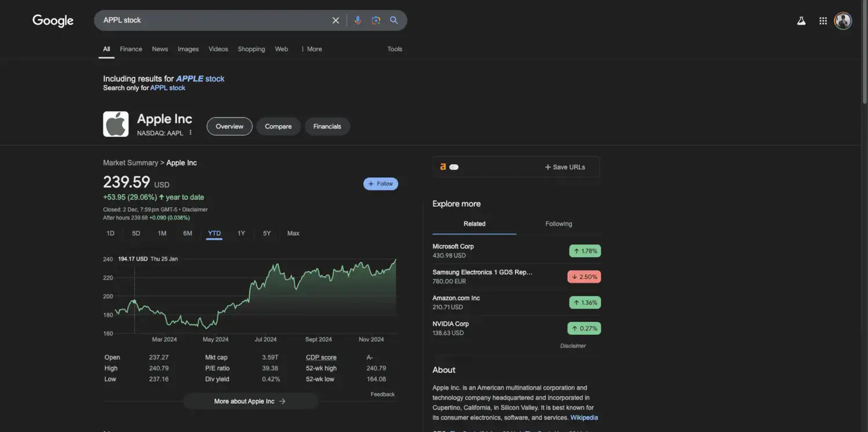The height and width of the screenshot is (432, 868).
Task: Click NVIDIA's 0.27% change badge
Action: pyautogui.click(x=584, y=328)
